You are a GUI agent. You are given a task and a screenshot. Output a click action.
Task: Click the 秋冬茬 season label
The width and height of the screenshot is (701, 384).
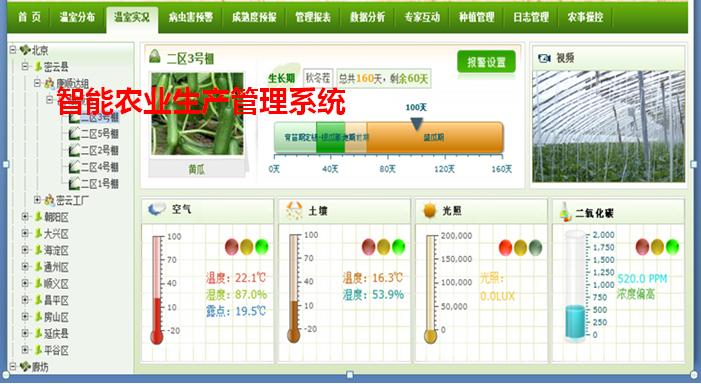[x=318, y=79]
